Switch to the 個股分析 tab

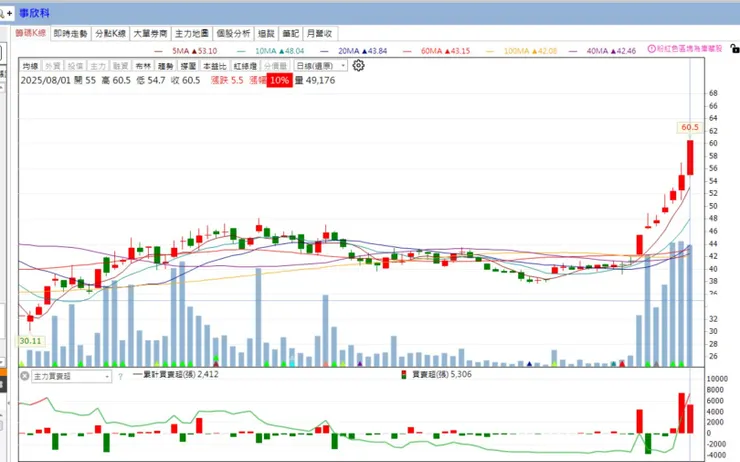[x=233, y=34]
